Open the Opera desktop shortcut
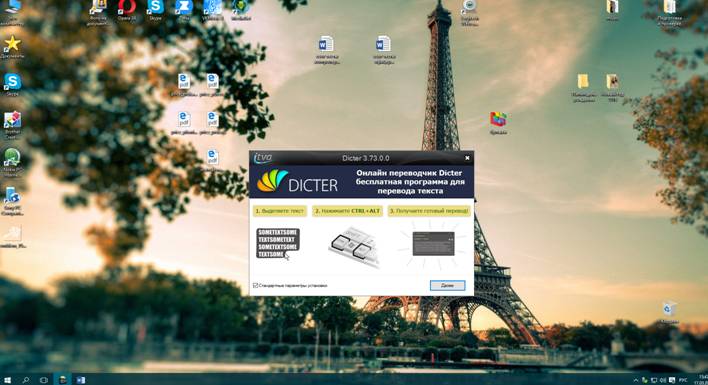Screen dimensions: 708x385 click(x=127, y=9)
